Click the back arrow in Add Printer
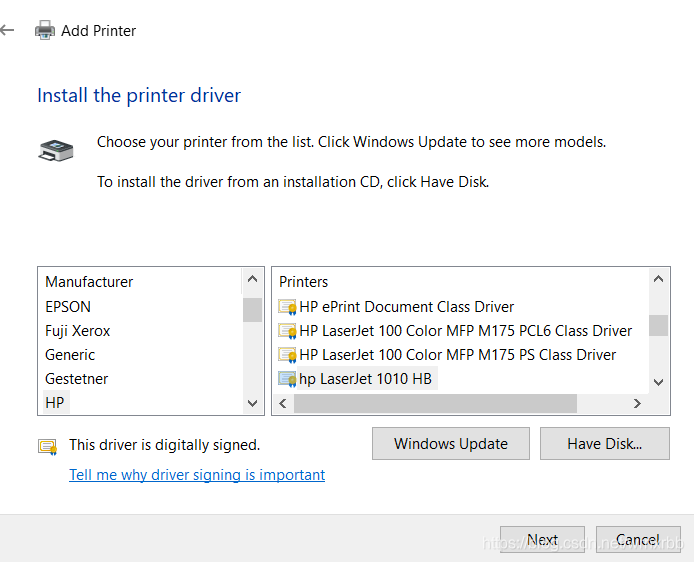 click(x=7, y=31)
